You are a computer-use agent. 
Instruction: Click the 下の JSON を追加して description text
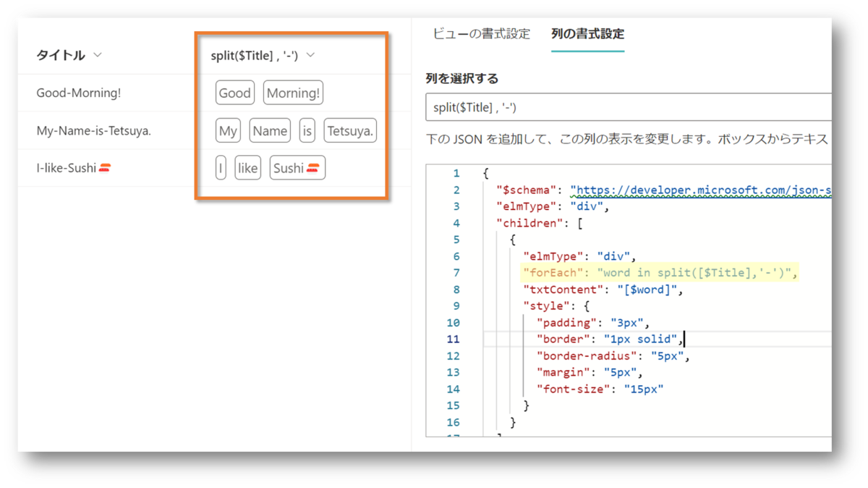[x=627, y=138]
